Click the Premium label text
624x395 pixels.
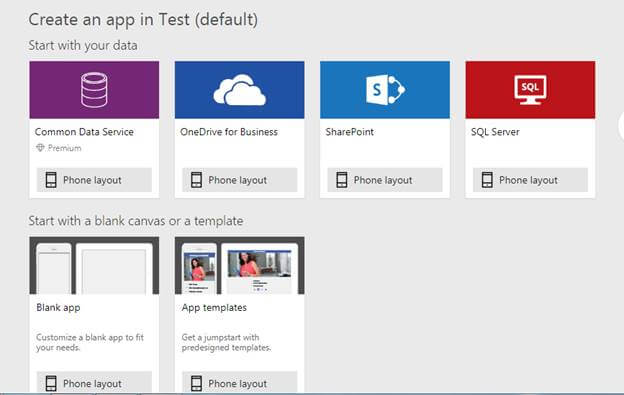(64, 148)
